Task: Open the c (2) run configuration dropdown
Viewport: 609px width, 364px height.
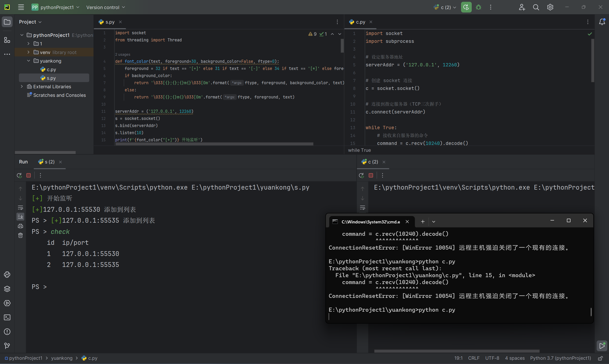Action: pos(445,7)
